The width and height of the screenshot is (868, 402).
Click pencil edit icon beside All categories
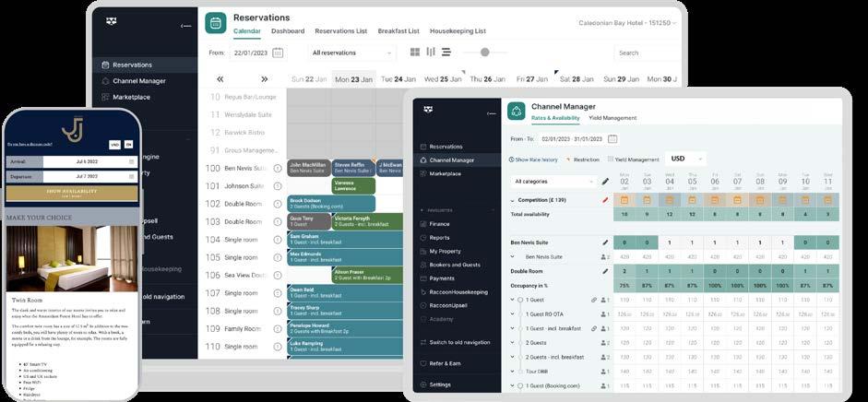[605, 182]
